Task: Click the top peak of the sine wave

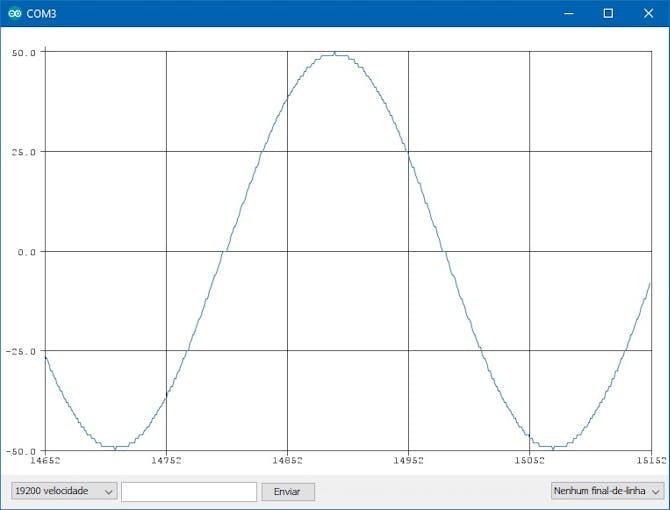Action: (334, 54)
